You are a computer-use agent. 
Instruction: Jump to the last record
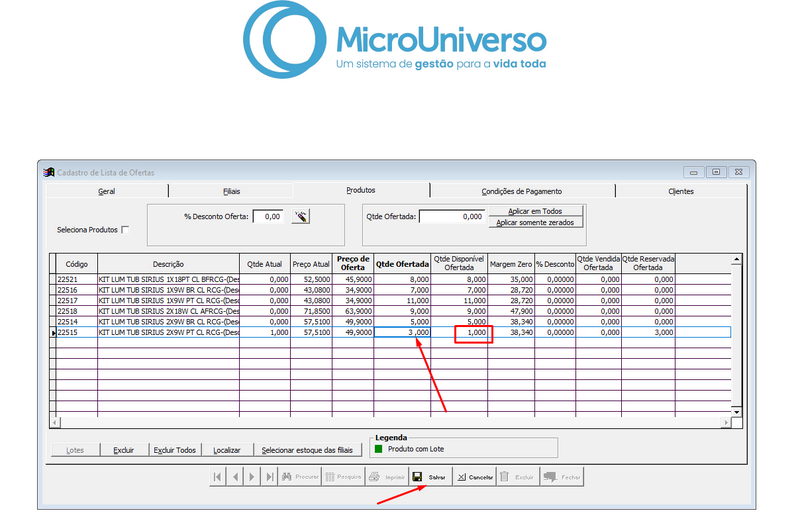click(x=269, y=477)
